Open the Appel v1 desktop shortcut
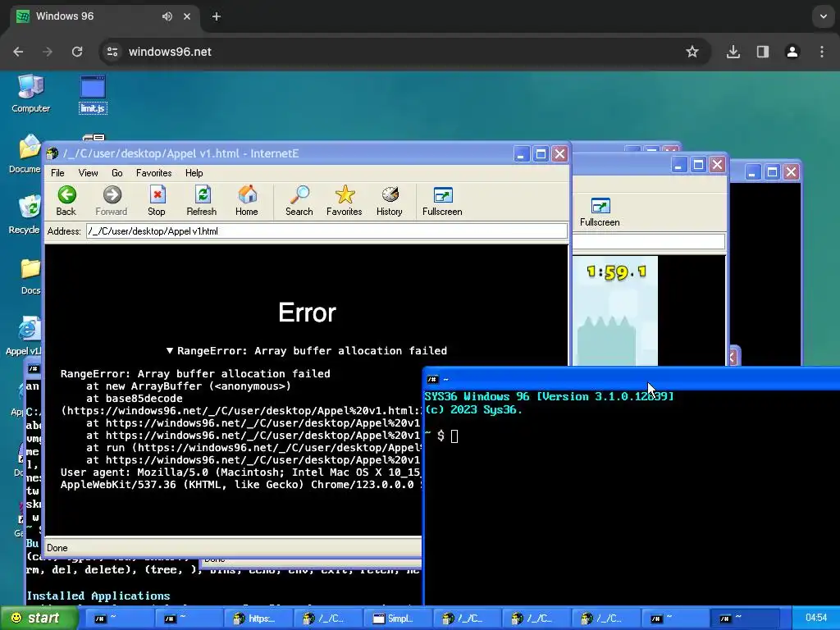This screenshot has height=630, width=840. tap(24, 336)
